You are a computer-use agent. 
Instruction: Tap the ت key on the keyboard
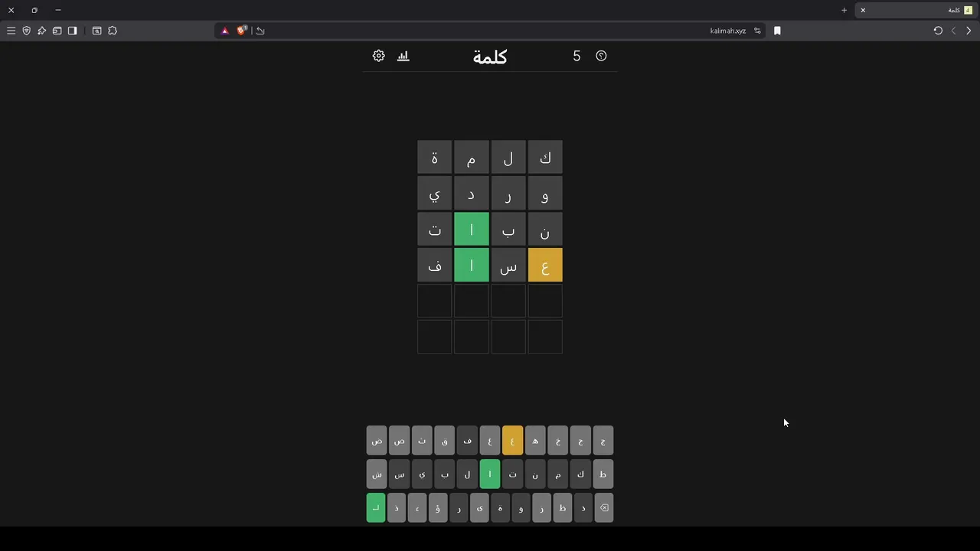(x=513, y=474)
